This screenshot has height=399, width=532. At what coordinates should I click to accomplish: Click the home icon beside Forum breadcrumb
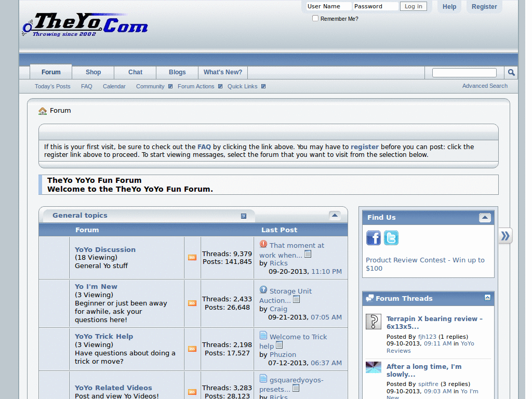[43, 111]
